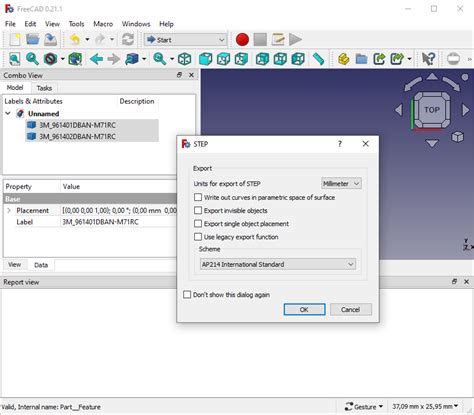The width and height of the screenshot is (474, 415).
Task: Switch to the Tasks tab
Action: tap(44, 88)
